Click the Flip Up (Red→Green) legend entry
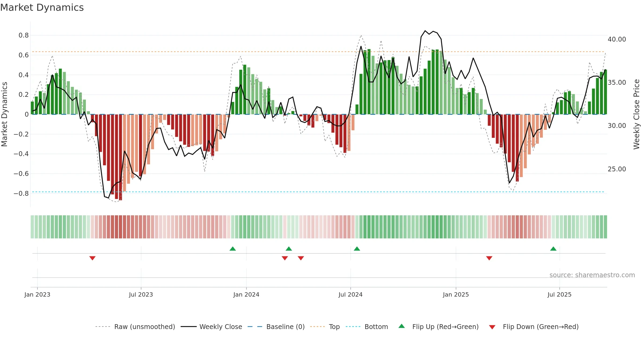The width and height of the screenshot is (644, 362). click(438, 327)
